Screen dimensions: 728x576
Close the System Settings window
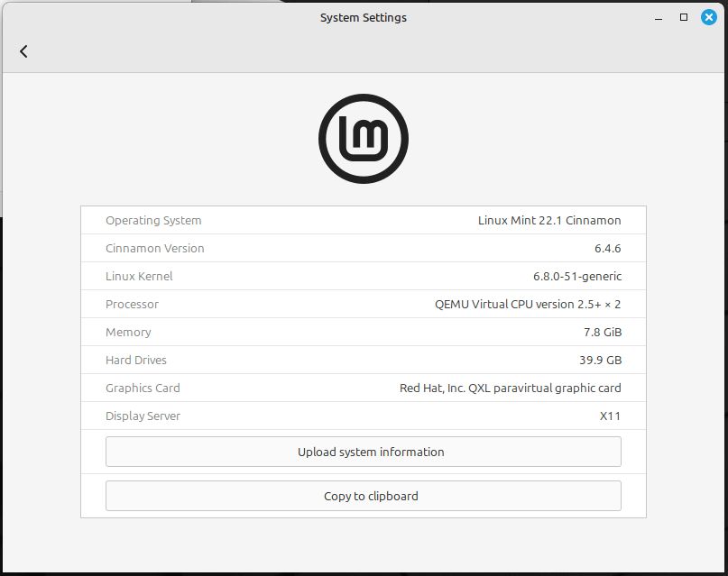tap(709, 17)
